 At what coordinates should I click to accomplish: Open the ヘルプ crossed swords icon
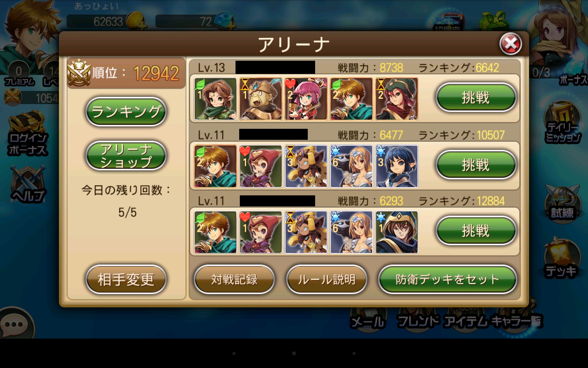point(28,184)
